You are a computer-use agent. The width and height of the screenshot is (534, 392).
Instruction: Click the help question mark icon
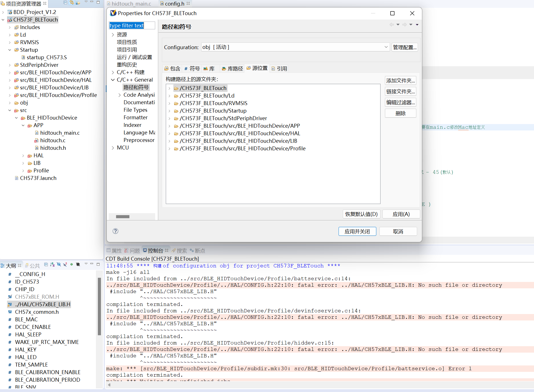(115, 231)
